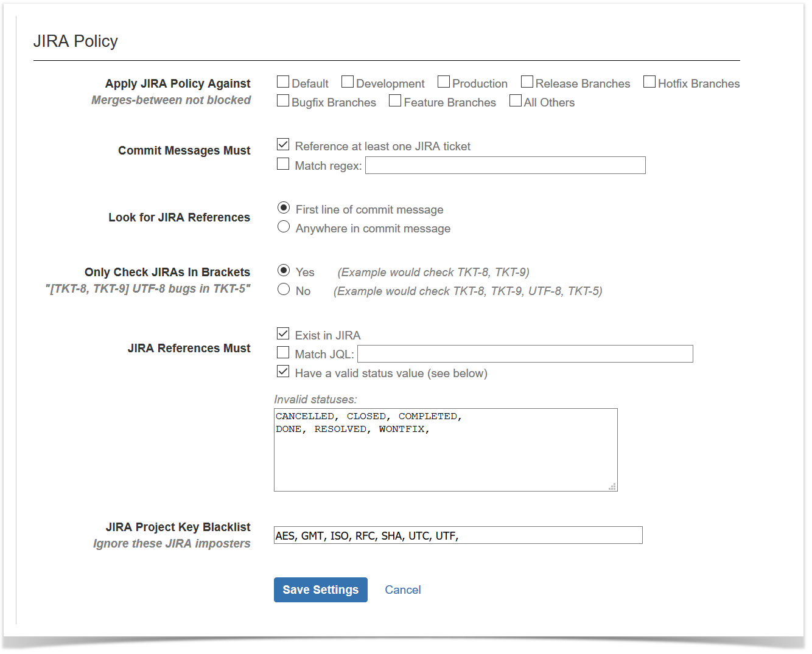This screenshot has width=812, height=654.
Task: Grab the Invalid statuses resize handle
Action: pos(612,486)
